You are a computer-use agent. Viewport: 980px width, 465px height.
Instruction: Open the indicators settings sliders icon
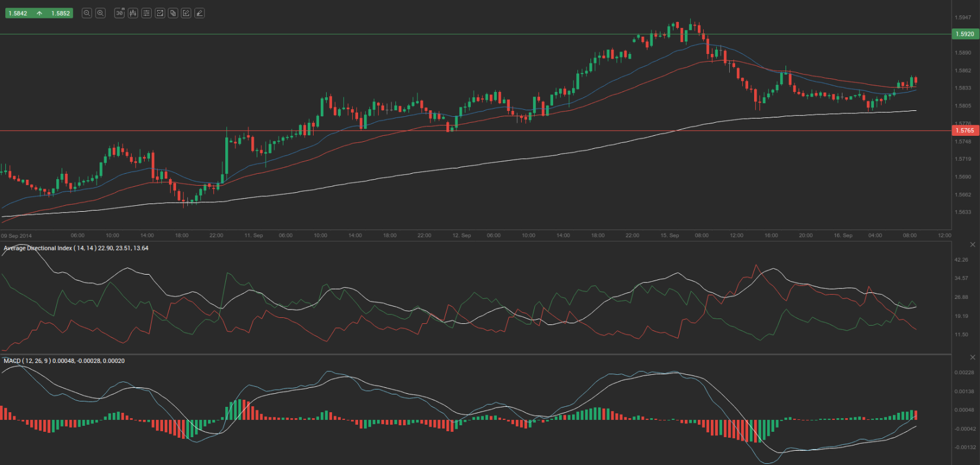click(146, 13)
